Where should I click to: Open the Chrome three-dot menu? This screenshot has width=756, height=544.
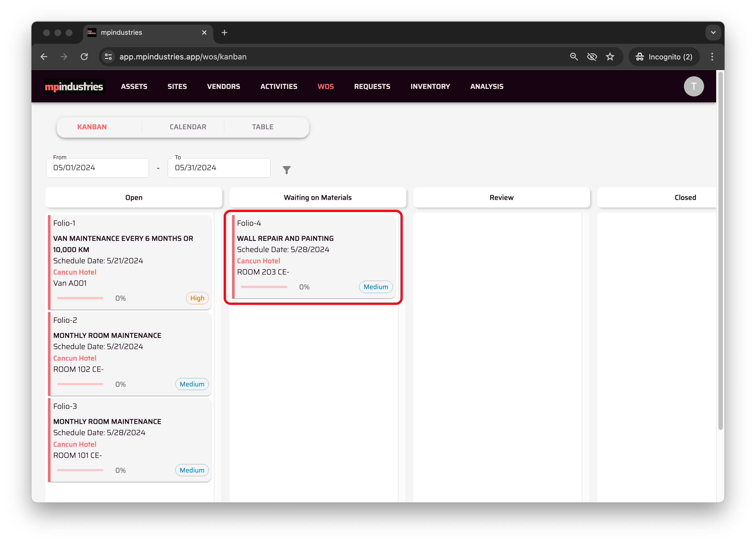point(712,57)
